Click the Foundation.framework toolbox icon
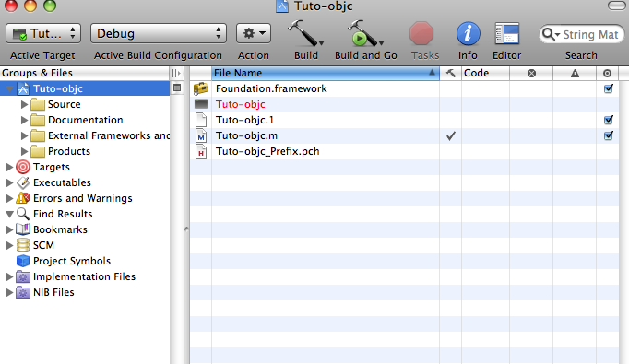 click(201, 88)
